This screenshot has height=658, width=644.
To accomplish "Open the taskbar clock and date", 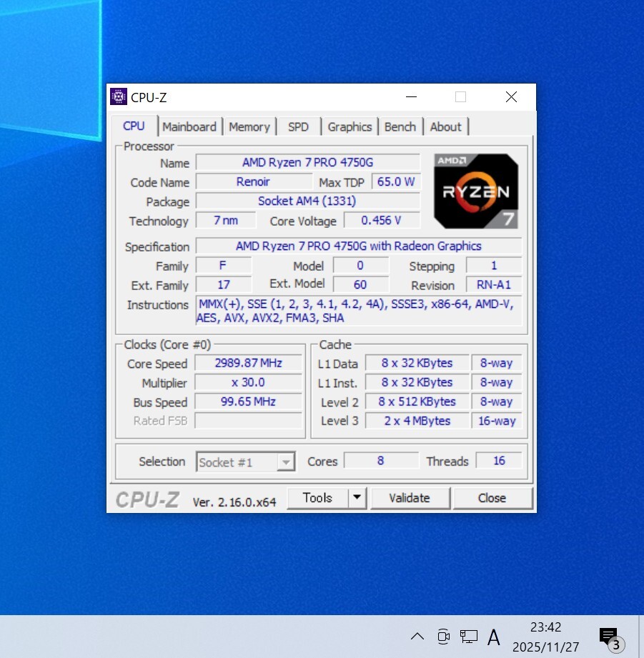I will point(545,637).
